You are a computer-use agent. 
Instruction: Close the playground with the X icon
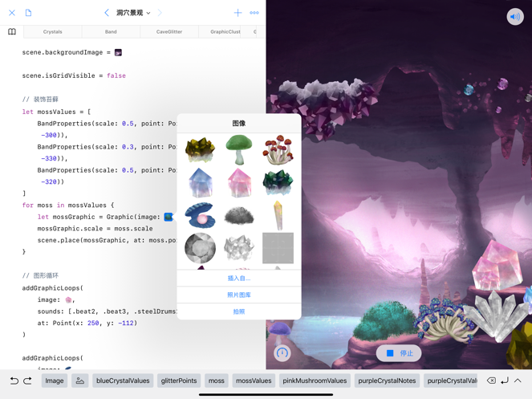pyautogui.click(x=12, y=13)
